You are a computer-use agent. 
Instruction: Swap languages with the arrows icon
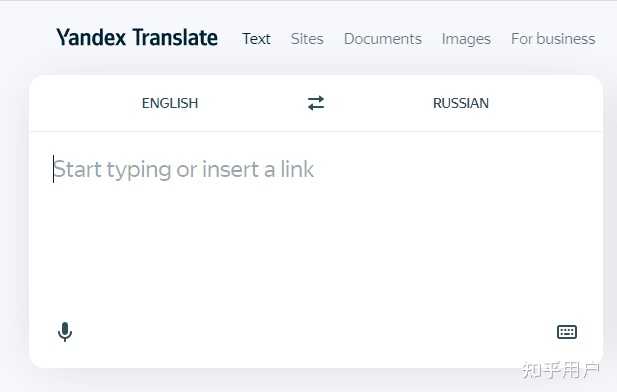pyautogui.click(x=316, y=103)
